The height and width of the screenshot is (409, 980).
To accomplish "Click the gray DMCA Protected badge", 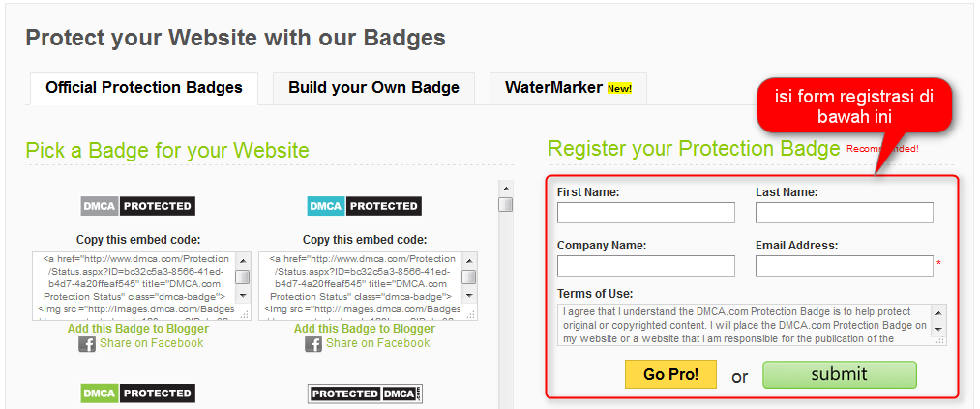I will click(x=137, y=206).
